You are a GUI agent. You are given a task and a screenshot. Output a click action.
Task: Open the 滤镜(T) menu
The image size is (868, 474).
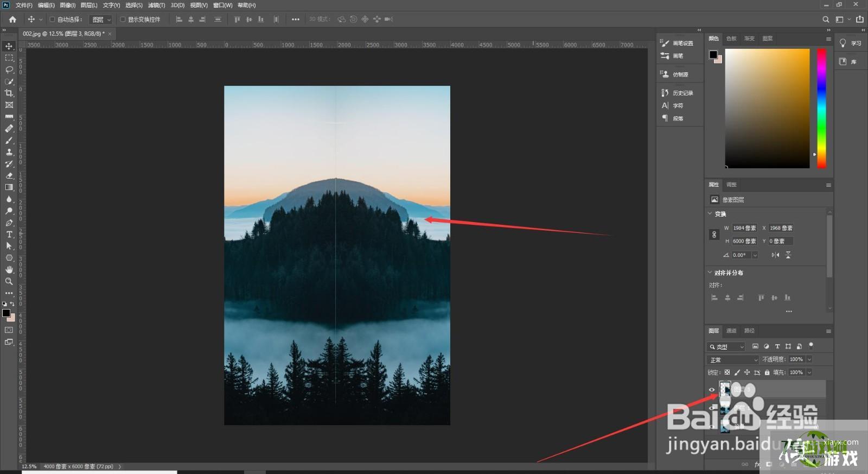156,5
